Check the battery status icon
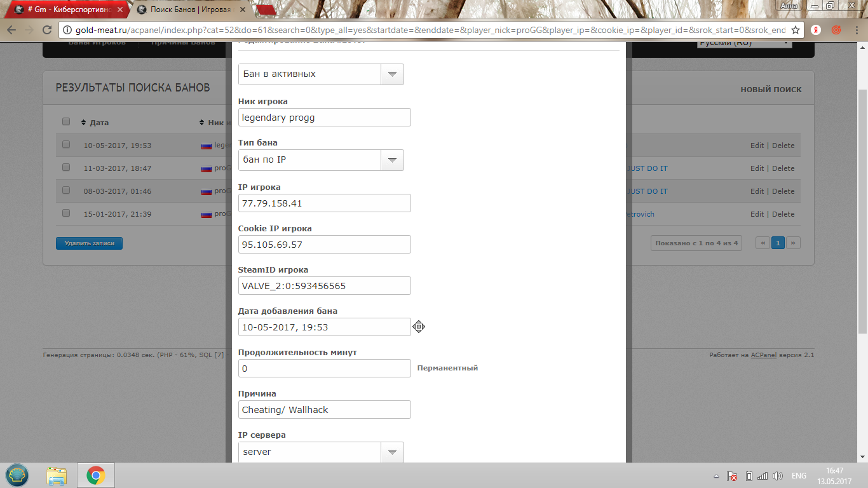 [x=749, y=476]
